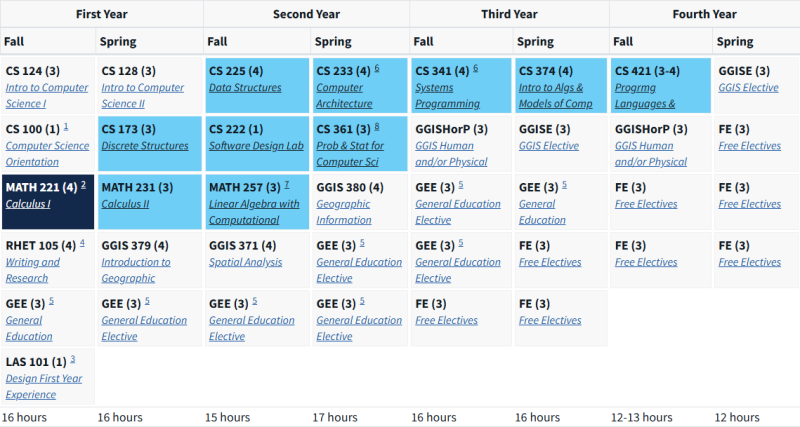The width and height of the screenshot is (800, 427).
Task: Open footnote 7 beside MATH 257
Action: point(287,185)
